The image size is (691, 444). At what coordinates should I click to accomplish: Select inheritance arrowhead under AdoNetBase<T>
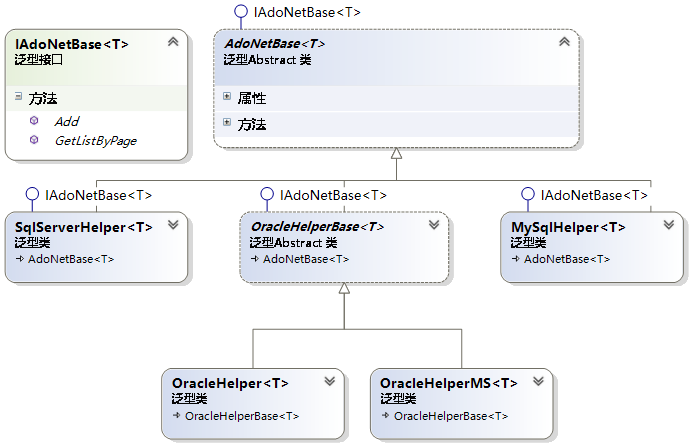click(x=397, y=153)
